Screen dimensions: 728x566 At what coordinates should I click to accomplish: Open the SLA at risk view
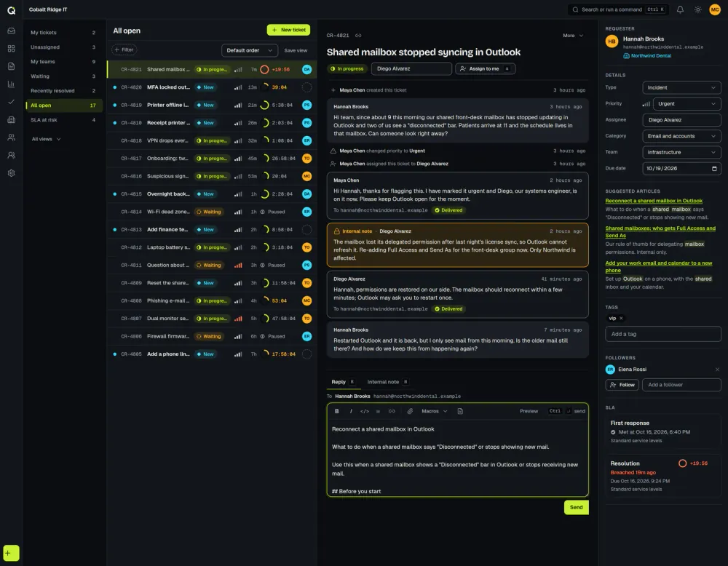pos(63,120)
